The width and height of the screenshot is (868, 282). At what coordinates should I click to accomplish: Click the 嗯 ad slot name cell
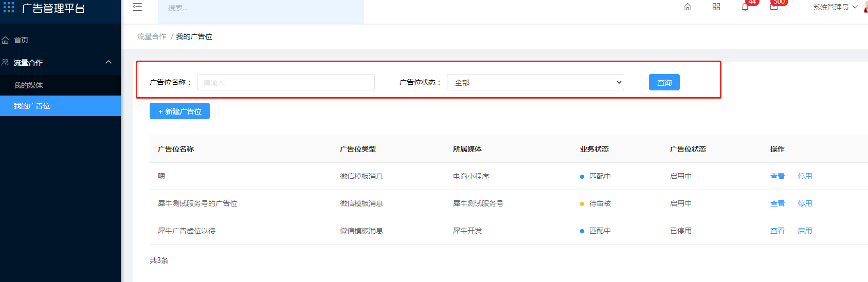coord(161,176)
